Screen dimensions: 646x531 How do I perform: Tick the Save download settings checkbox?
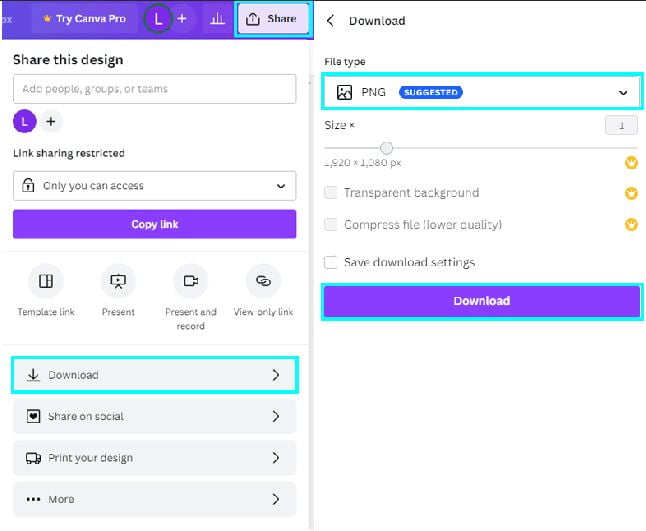[x=330, y=262]
